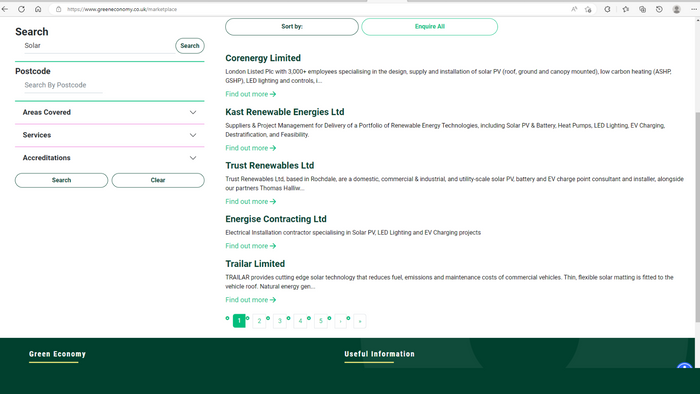
Task: Open the browser History icon
Action: [659, 9]
